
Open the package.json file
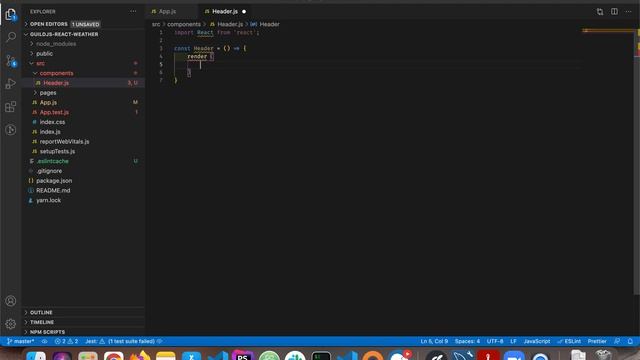click(54, 181)
